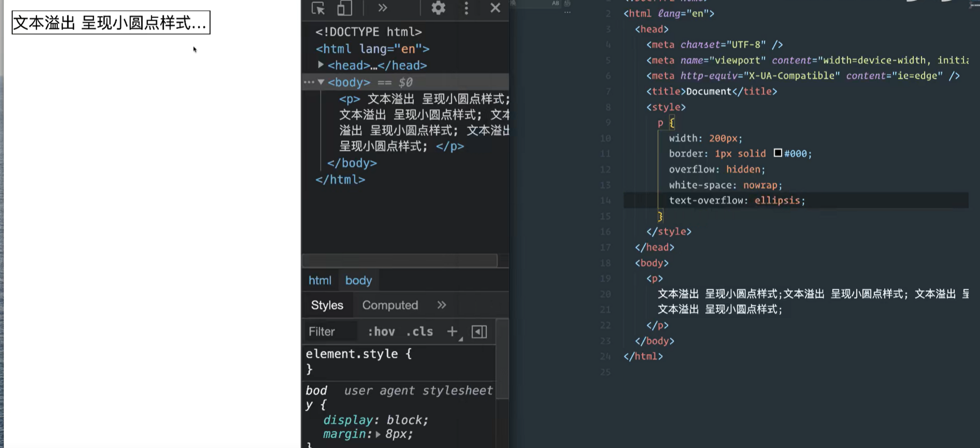Select the html breadcrumb

[x=319, y=280]
